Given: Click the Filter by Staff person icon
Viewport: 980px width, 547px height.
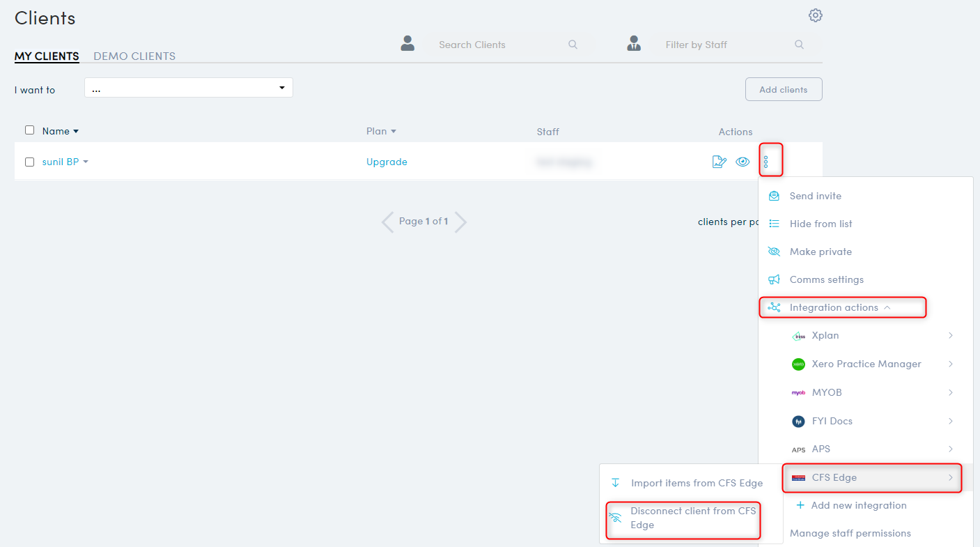Looking at the screenshot, I should click(x=634, y=43).
